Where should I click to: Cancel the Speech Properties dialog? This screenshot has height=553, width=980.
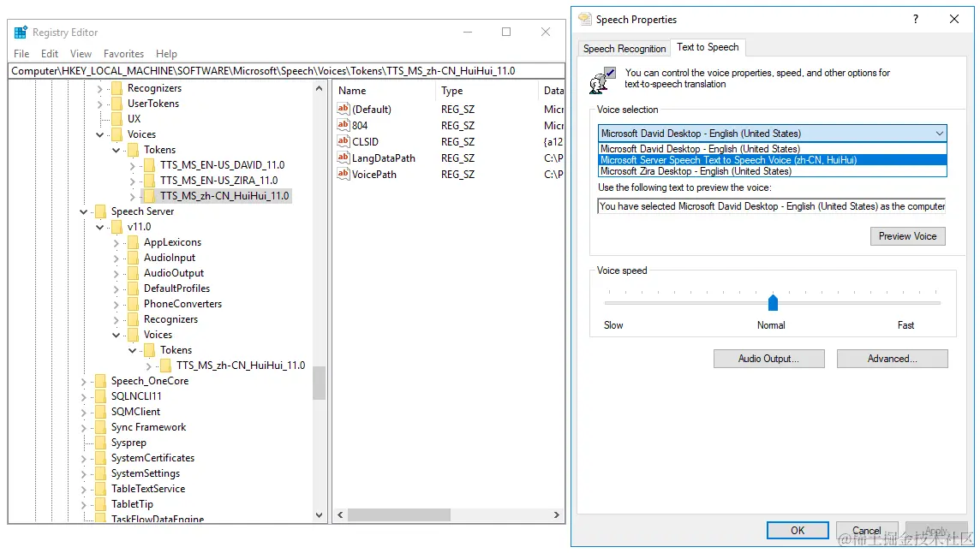coord(867,531)
